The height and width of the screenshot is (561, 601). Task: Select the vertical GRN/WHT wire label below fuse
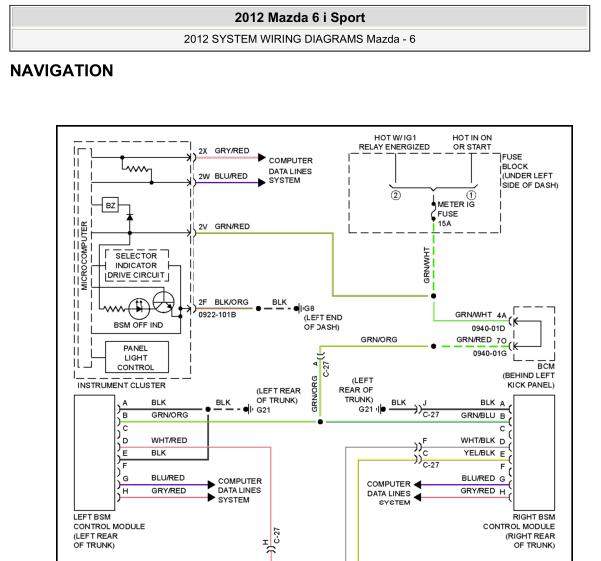point(426,265)
